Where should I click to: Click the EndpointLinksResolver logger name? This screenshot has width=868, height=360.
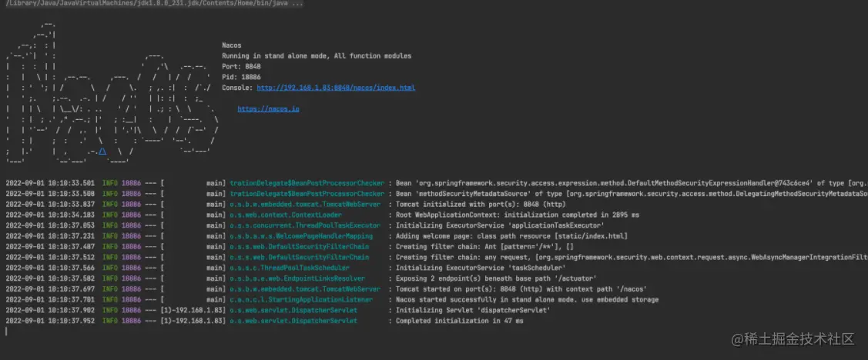pos(297,278)
